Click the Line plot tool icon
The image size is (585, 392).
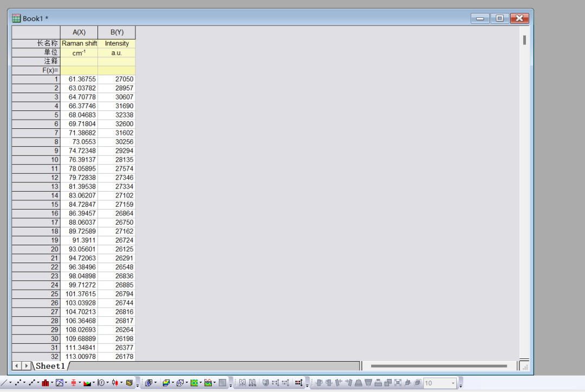(x=3, y=383)
